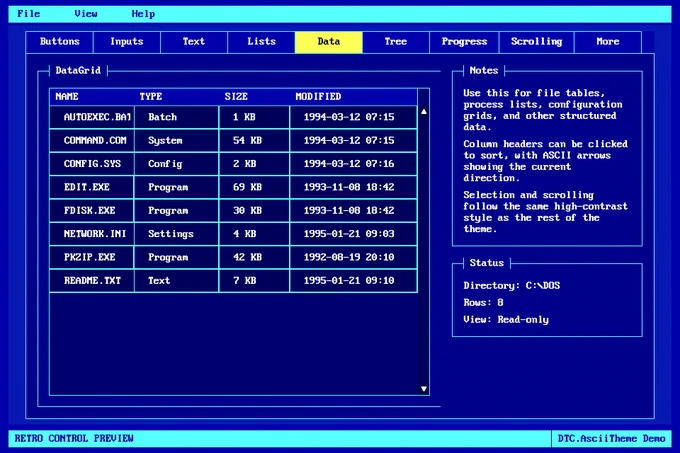680x453 pixels.
Task: Select the COMMAND.COM name cell
Action: tap(92, 140)
